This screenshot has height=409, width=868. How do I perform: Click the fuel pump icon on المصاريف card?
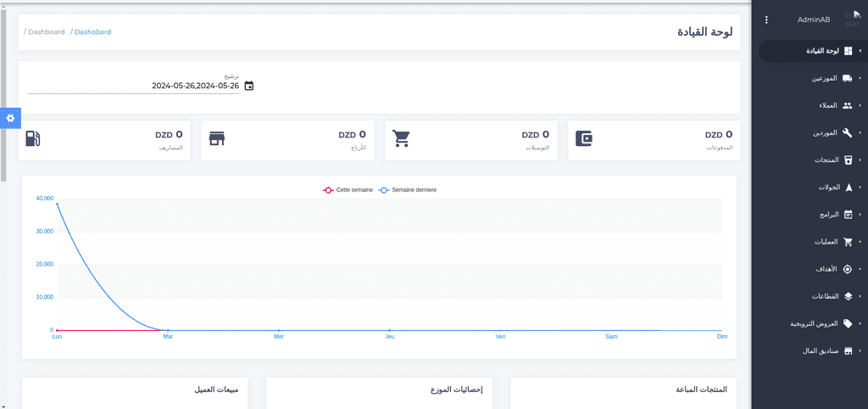tap(33, 138)
